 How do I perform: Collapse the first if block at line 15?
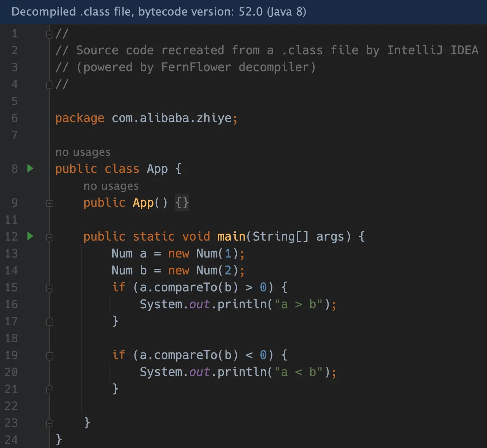(50, 288)
